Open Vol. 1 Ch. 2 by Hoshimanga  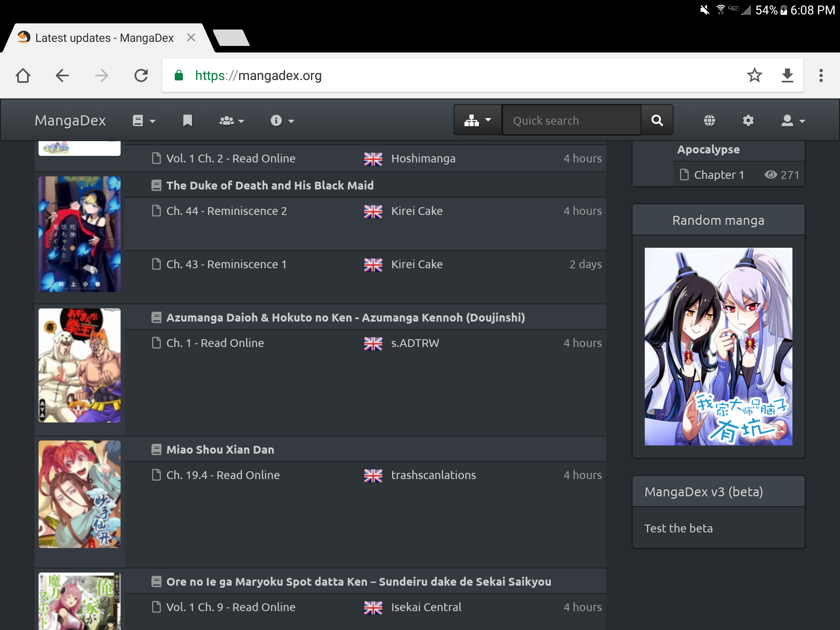tap(231, 158)
